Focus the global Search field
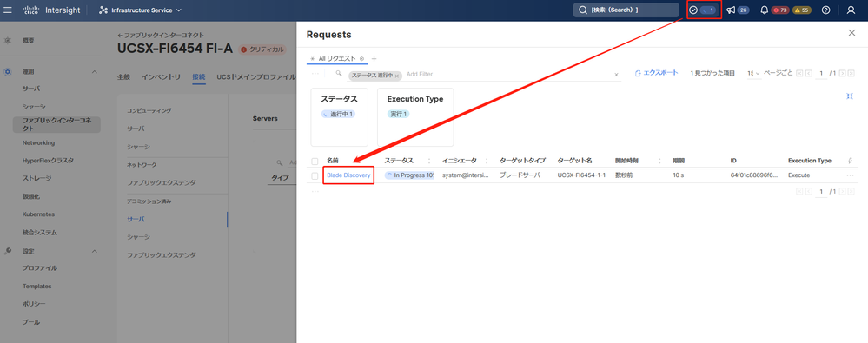Viewport: 868px width, 343px height. point(626,10)
